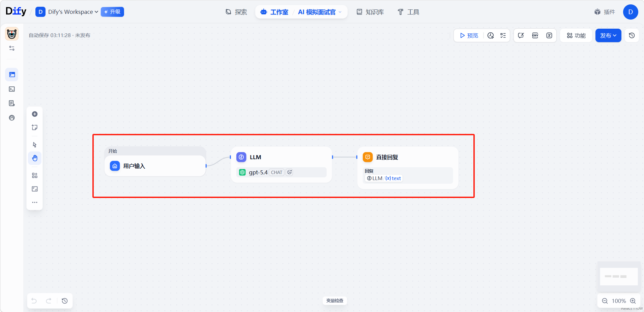Open the ENV environment variables icon
Image resolution: width=644 pixels, height=312 pixels.
[x=535, y=35]
